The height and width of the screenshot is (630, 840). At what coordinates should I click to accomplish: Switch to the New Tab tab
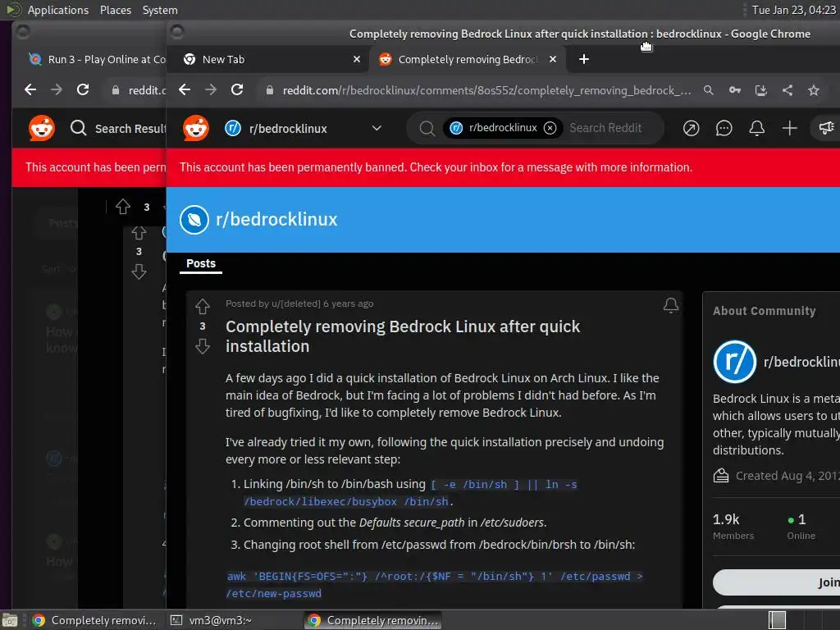[x=268, y=59]
